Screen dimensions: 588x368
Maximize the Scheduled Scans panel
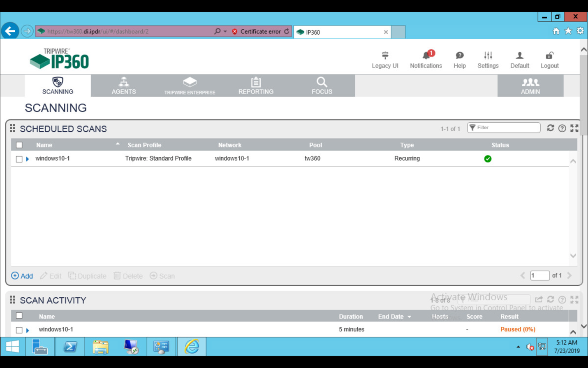(574, 128)
